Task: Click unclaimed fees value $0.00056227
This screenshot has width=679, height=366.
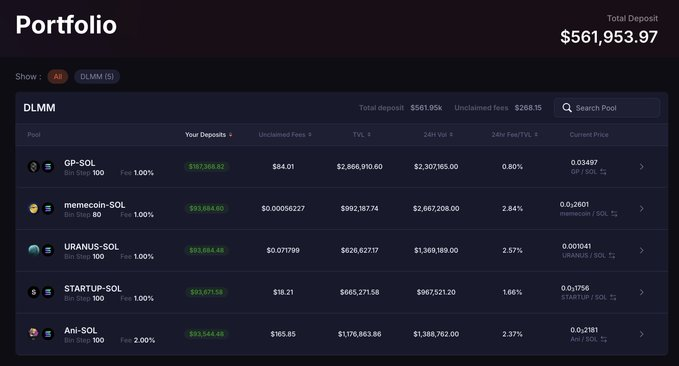Action: [x=283, y=209]
